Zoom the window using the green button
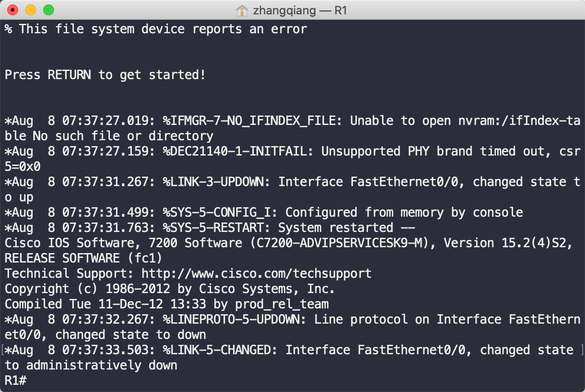 pyautogui.click(x=48, y=9)
